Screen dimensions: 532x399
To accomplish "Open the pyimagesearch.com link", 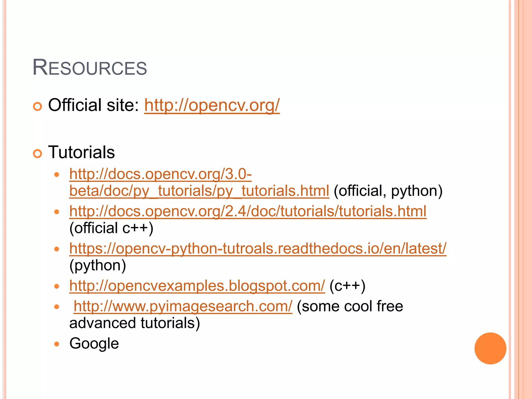I will pyautogui.click(x=183, y=306).
